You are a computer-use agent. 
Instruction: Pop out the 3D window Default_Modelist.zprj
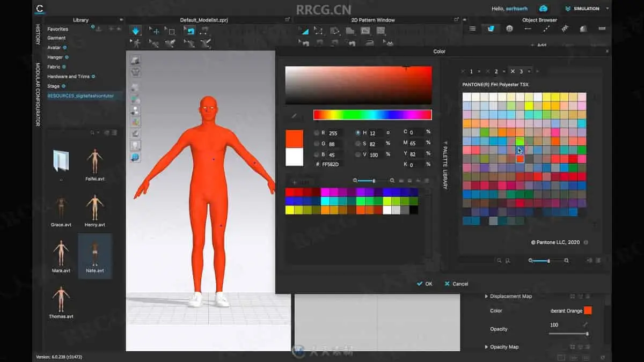tap(288, 20)
